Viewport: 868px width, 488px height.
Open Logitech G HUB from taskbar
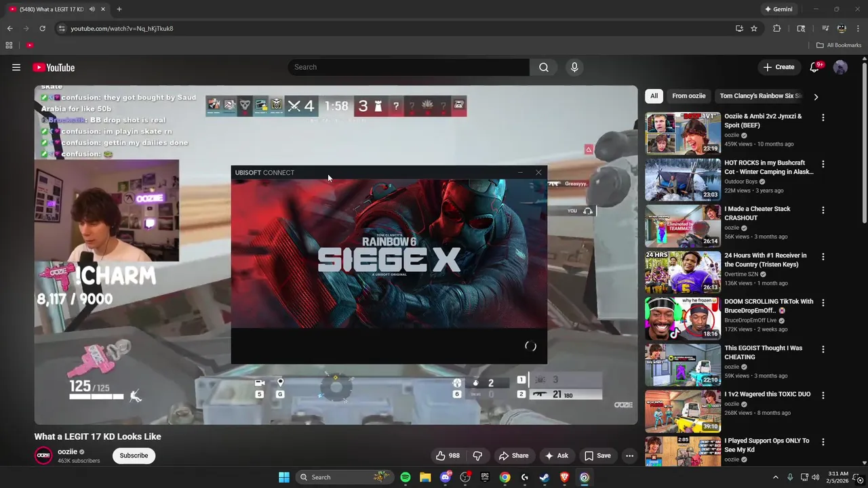pos(525,477)
